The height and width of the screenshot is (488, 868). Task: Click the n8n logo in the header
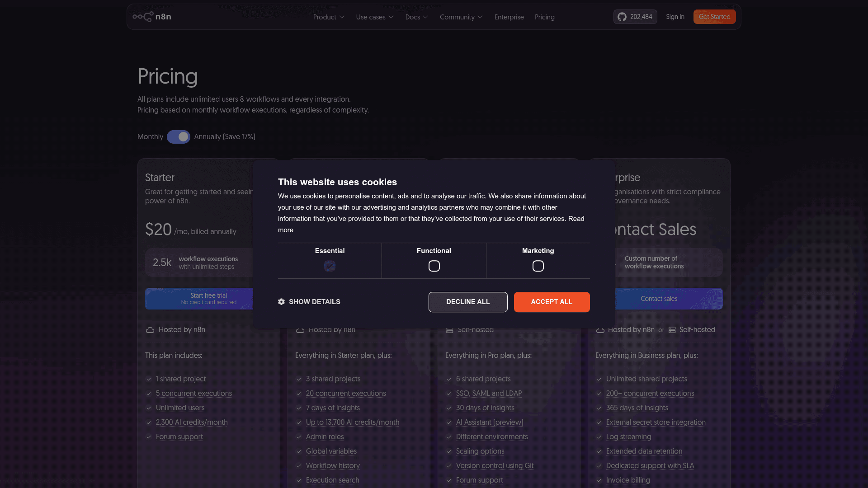[x=152, y=17]
